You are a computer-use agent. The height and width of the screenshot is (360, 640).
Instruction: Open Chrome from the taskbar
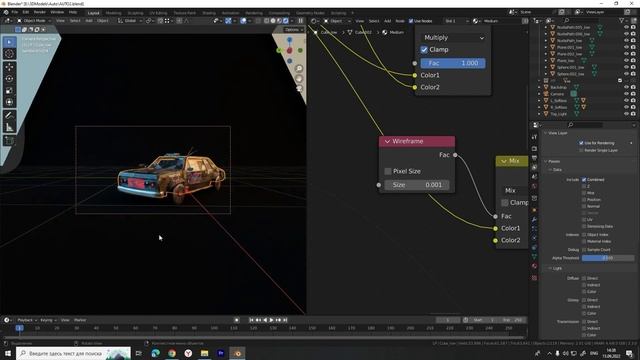click(x=172, y=353)
